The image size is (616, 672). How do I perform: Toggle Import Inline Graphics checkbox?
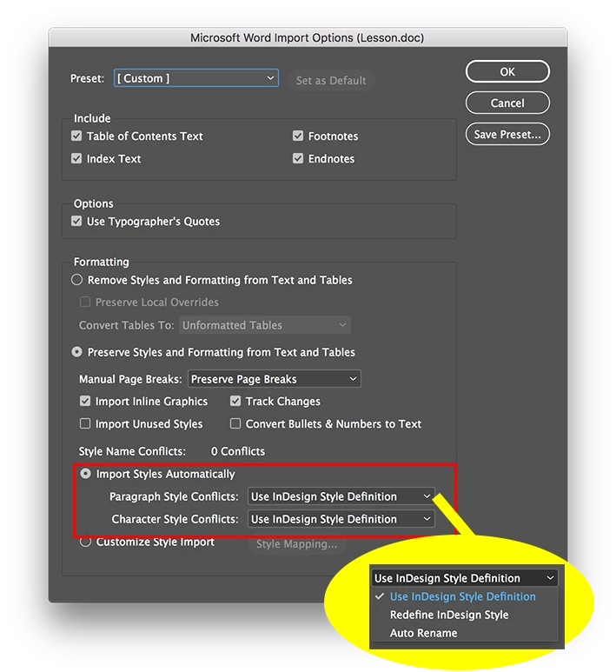85,401
